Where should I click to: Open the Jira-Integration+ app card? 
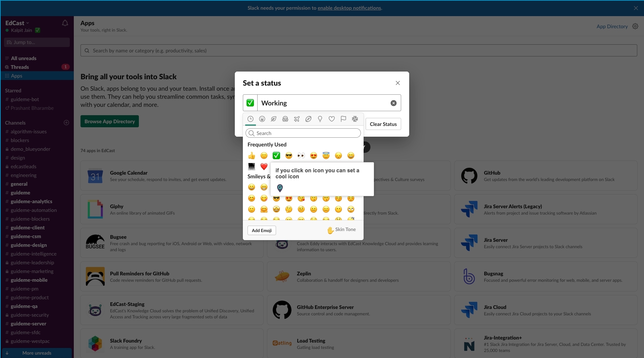pyautogui.click(x=546, y=344)
